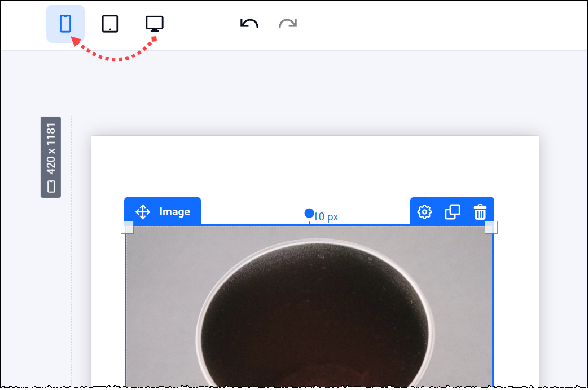Open Image element settings gear
The image size is (588, 390).
pos(424,212)
